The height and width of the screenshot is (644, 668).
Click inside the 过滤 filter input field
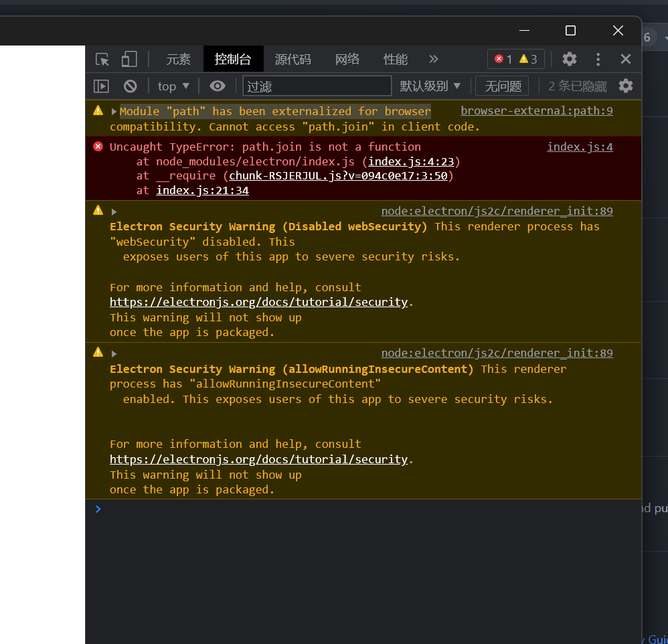click(x=317, y=86)
